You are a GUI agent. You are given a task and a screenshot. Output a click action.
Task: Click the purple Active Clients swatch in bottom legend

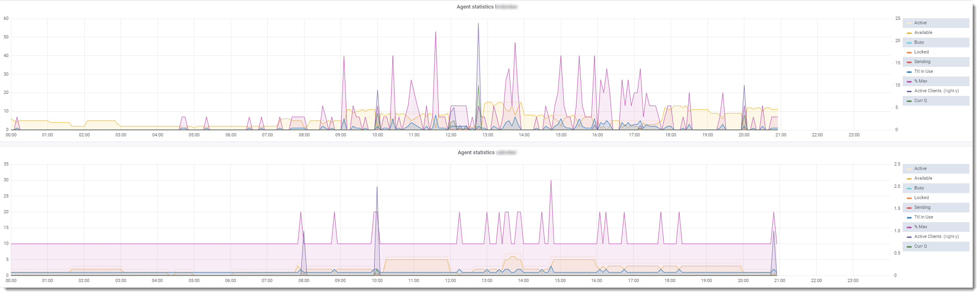tap(909, 237)
